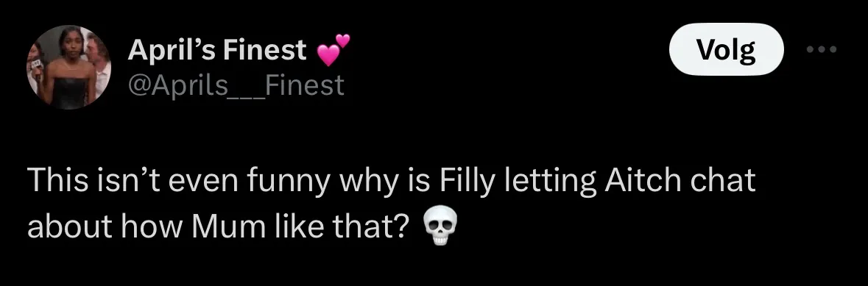Click the line about how Mum like that?
The image size is (868, 286).
click(219, 226)
